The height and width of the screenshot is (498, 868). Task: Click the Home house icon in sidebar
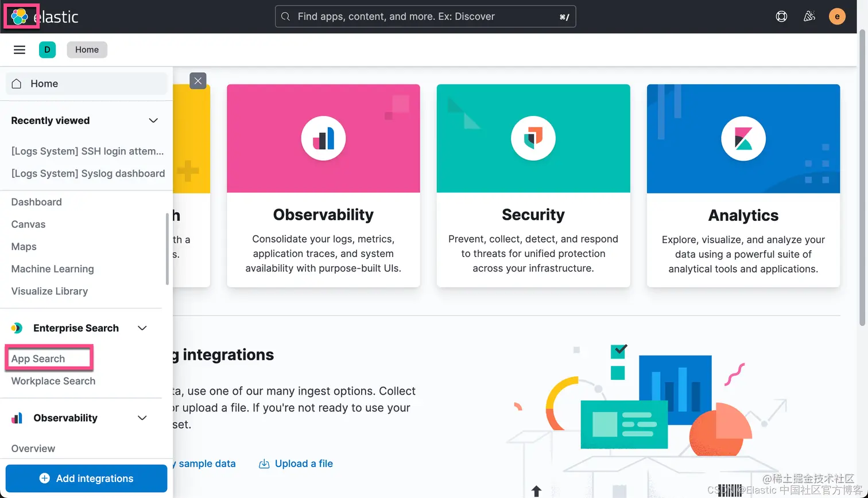click(17, 84)
